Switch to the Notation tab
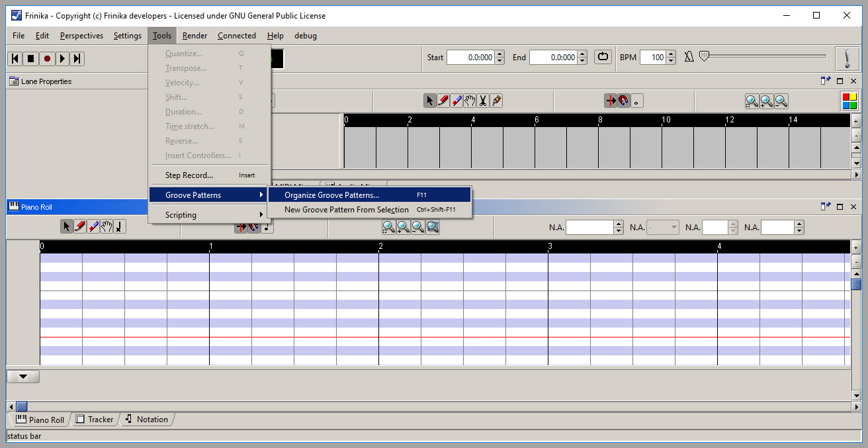This screenshot has height=448, width=868. (x=147, y=419)
